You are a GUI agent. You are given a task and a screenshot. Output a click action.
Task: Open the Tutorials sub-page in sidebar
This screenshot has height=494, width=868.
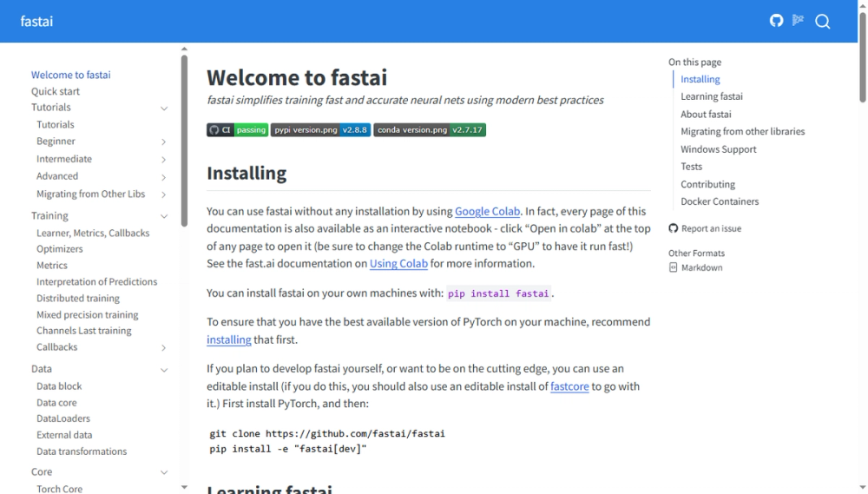(x=56, y=125)
